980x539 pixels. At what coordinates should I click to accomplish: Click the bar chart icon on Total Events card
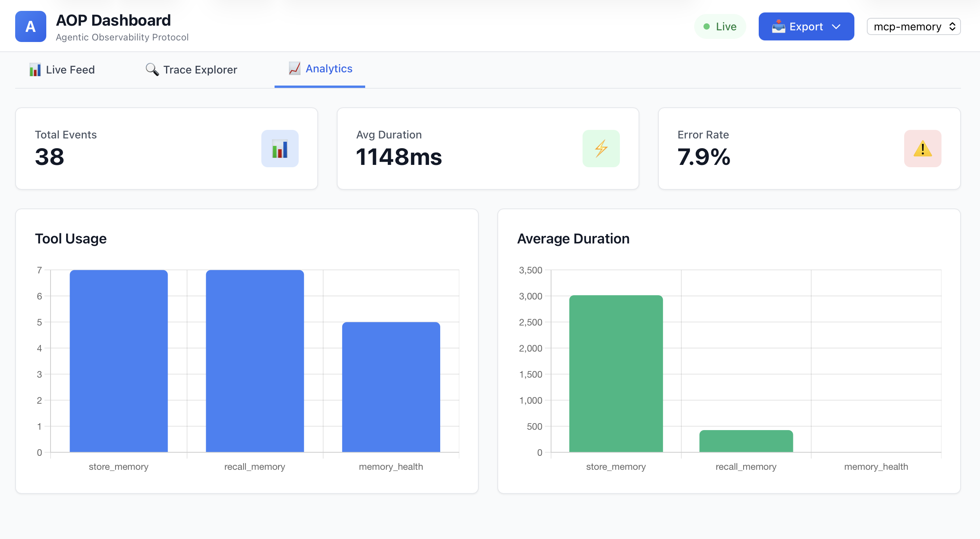280,149
